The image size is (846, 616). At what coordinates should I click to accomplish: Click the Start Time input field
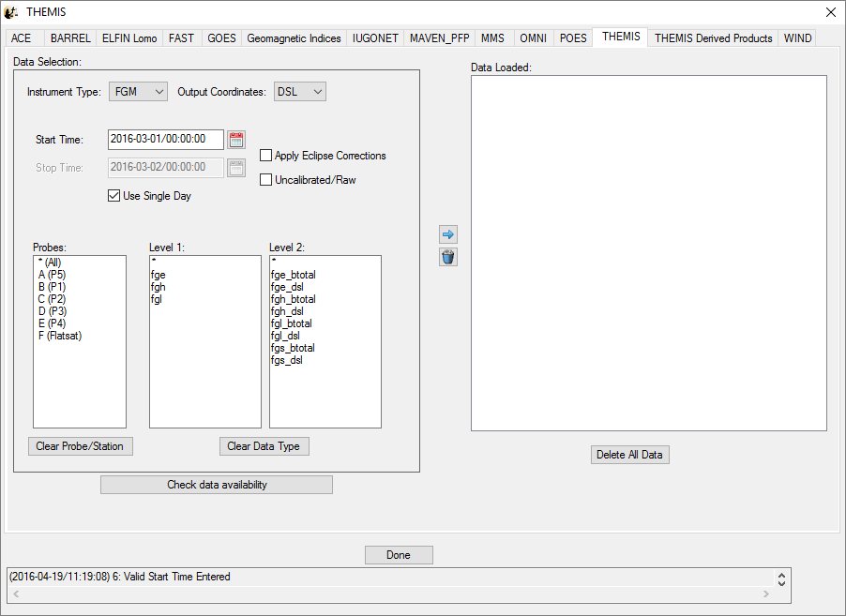coord(166,140)
